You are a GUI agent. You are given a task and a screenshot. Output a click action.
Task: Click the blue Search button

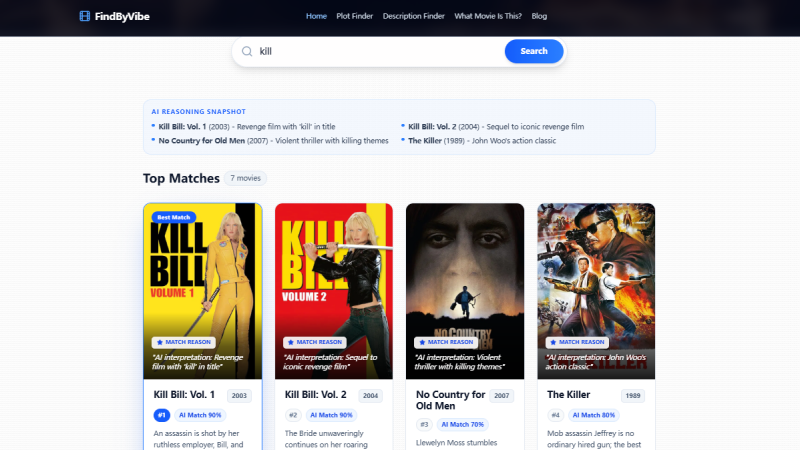[534, 51]
